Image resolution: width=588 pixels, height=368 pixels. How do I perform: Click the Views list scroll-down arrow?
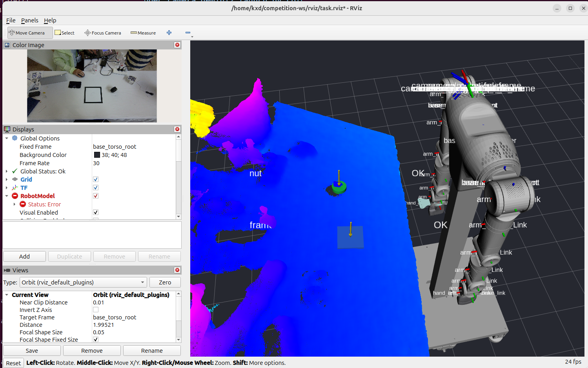178,340
